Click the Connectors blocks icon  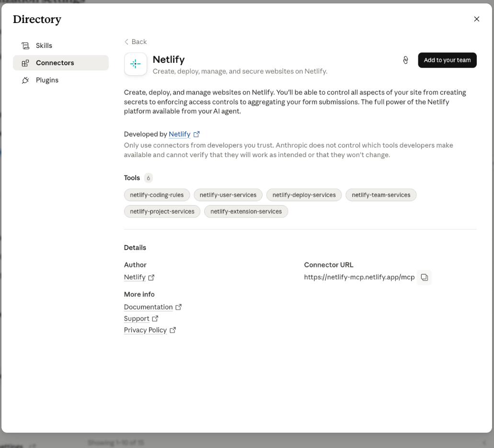(x=25, y=63)
